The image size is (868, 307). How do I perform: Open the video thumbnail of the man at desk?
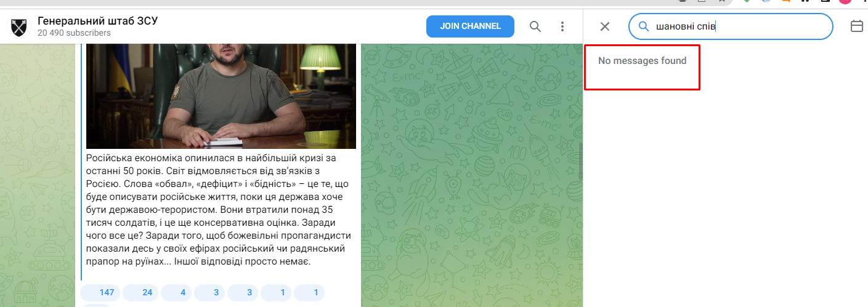point(221,95)
